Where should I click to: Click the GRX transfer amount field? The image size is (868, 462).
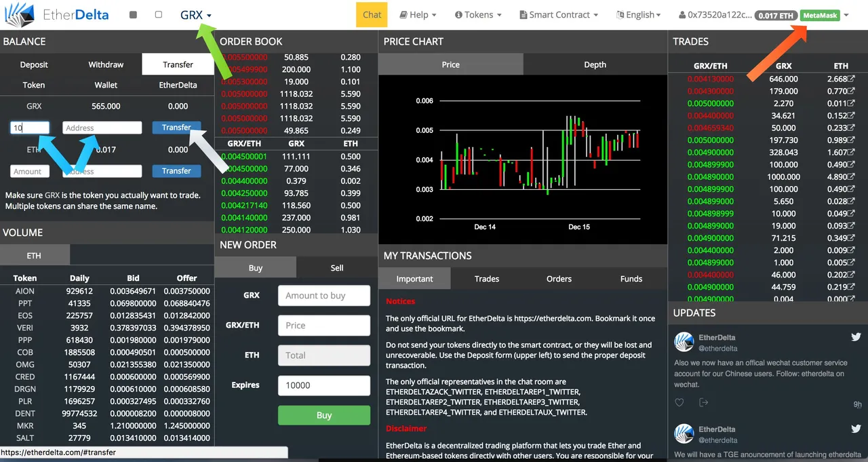click(30, 128)
